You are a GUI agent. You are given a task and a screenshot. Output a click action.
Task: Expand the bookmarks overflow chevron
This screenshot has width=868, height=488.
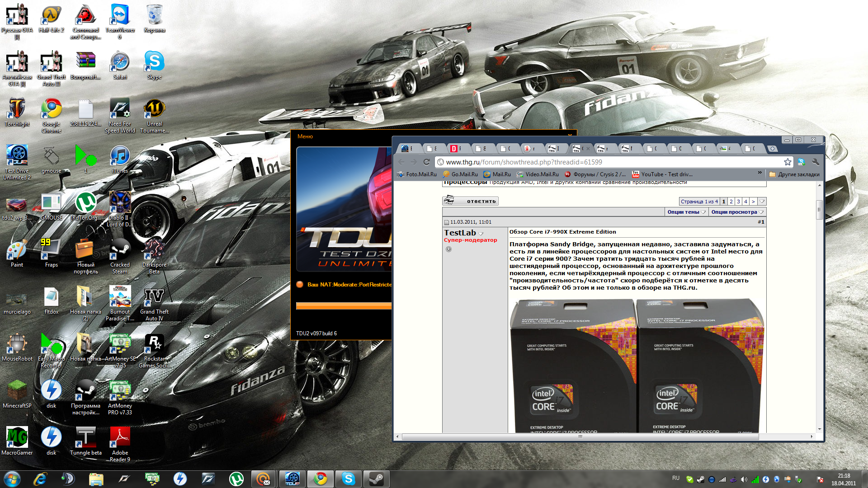(759, 173)
